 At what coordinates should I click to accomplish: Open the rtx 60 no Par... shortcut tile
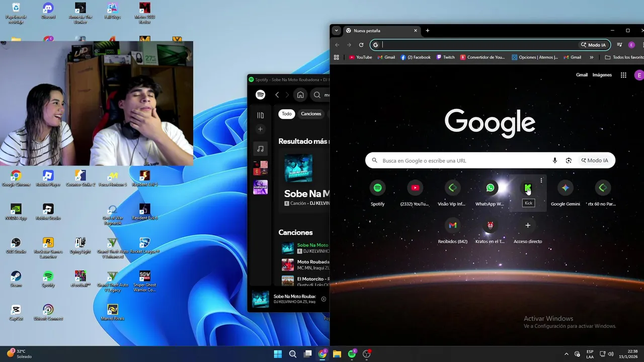(x=603, y=193)
